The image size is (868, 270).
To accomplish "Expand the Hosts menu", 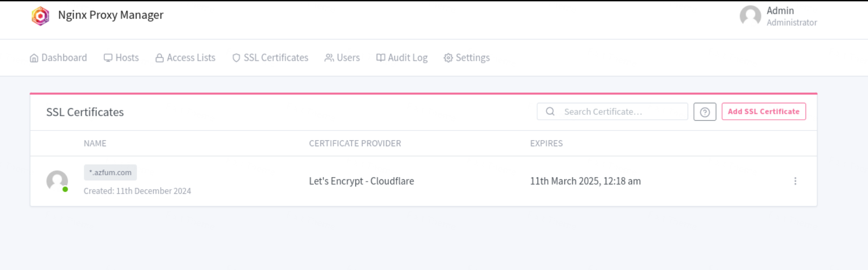I will (121, 58).
